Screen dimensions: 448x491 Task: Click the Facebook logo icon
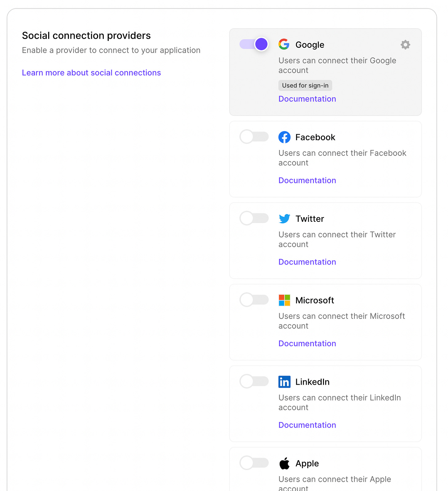[x=284, y=137]
